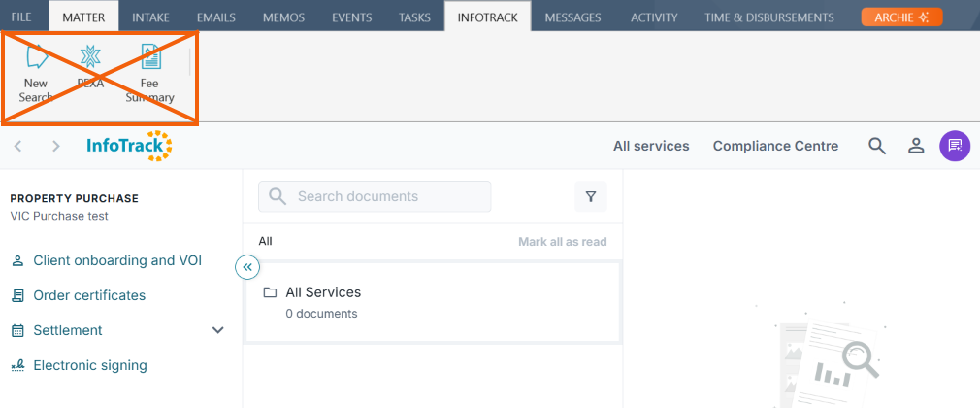Go to the EMAILS tab
The width and height of the screenshot is (980, 408).
pos(216,17)
